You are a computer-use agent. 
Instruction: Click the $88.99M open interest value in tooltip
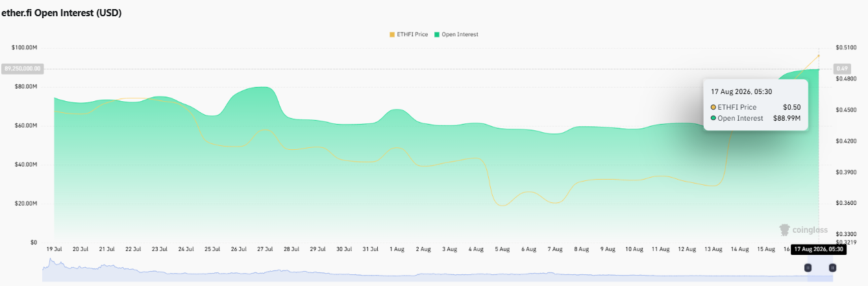786,118
